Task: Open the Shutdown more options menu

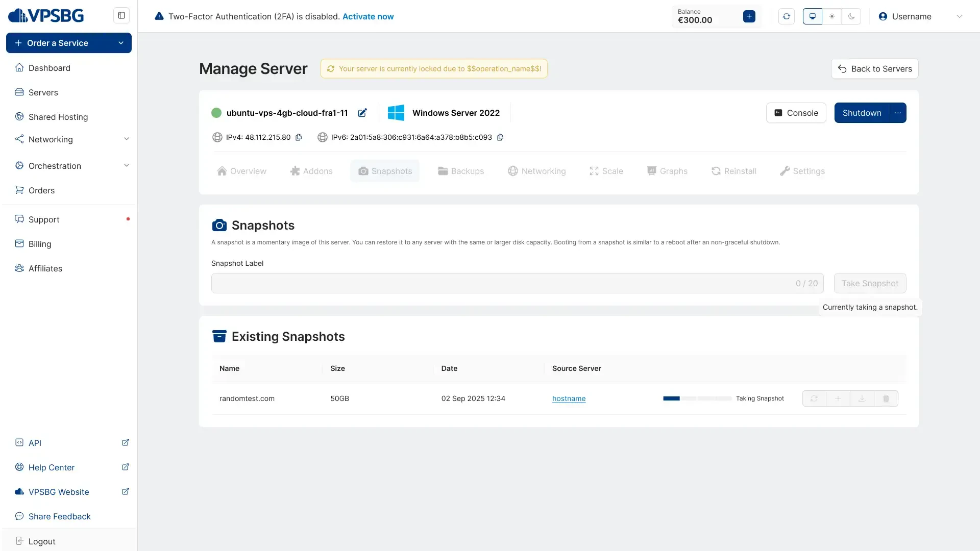Action: click(x=898, y=113)
